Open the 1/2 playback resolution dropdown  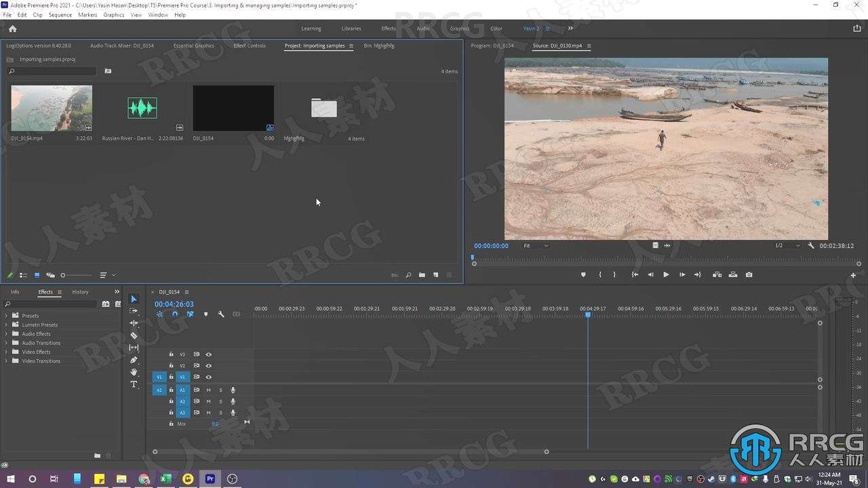pyautogui.click(x=788, y=245)
